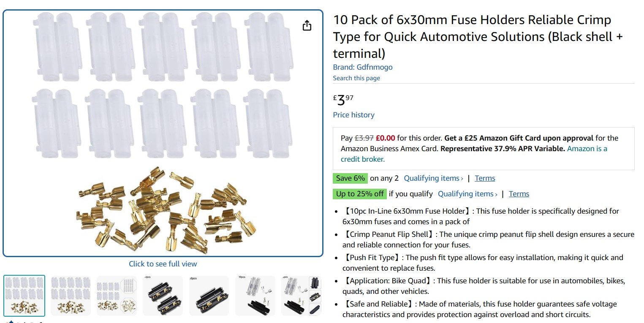Click the share icon on product image
Screen dimensions: 644x323
coord(307,26)
